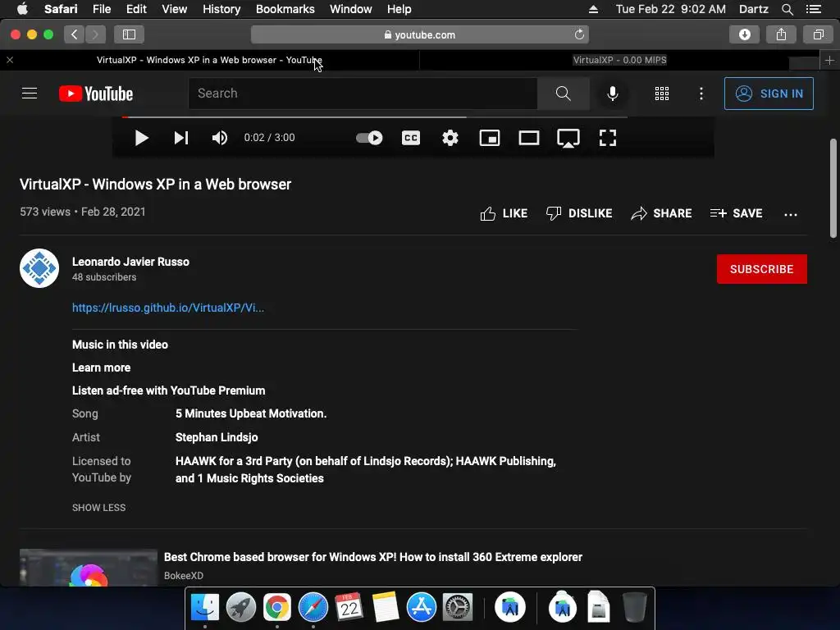This screenshot has height=630, width=840.
Task: Open the Window menu
Action: pyautogui.click(x=351, y=9)
